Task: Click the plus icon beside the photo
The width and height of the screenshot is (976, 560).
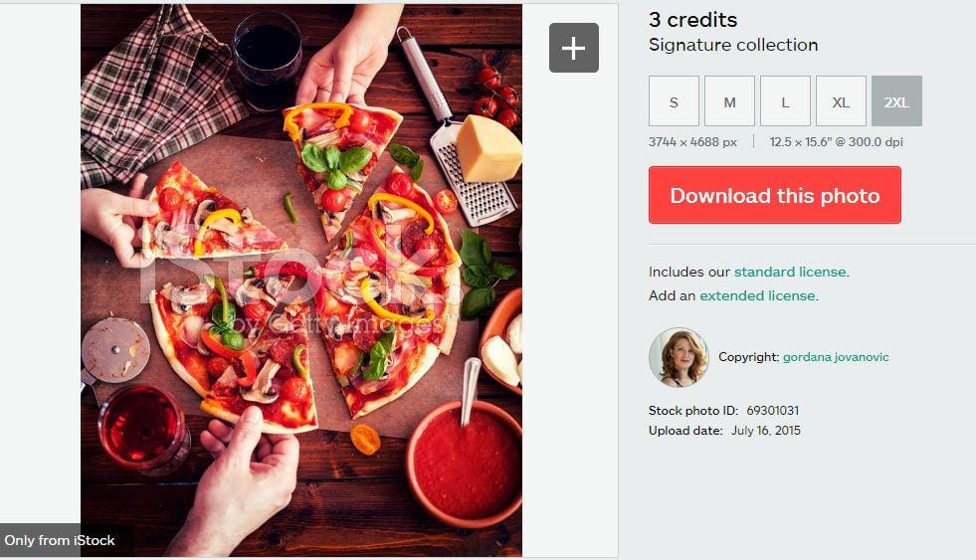Action: (574, 48)
